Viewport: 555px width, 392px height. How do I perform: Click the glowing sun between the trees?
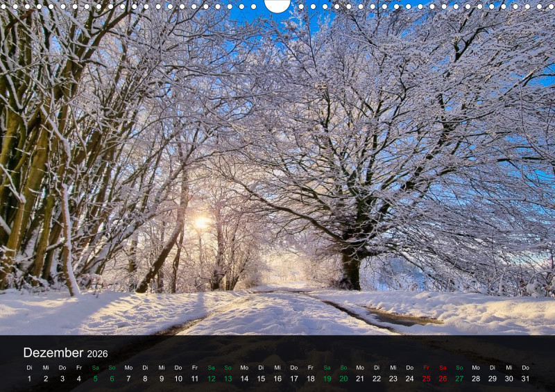(201, 222)
